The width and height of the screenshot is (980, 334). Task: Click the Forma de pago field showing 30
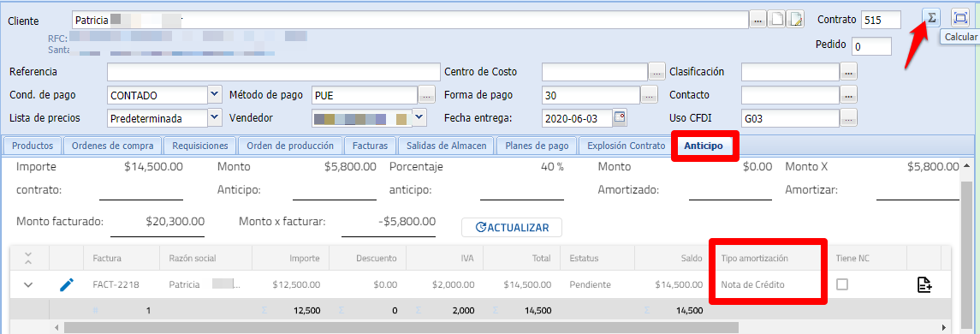tap(591, 96)
